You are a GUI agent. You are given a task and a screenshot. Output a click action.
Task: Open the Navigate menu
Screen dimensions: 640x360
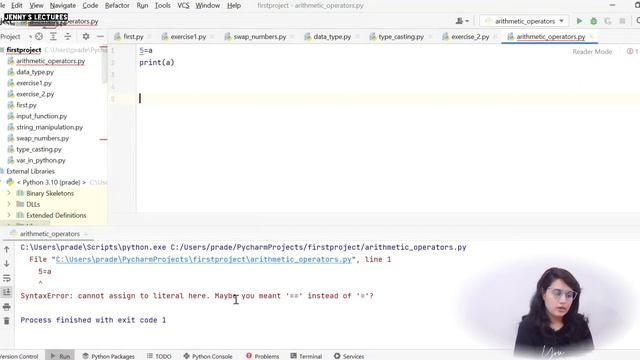[62, 5]
